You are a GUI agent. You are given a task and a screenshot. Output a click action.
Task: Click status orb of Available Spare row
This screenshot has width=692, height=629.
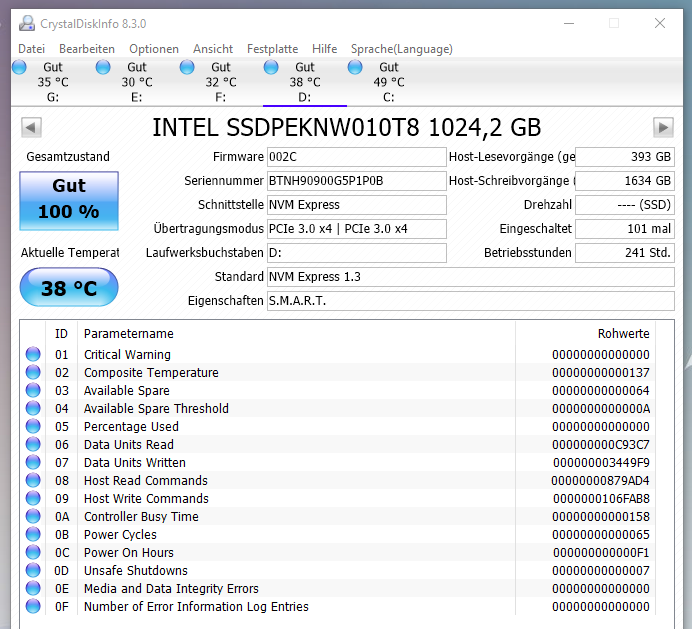pos(33,390)
